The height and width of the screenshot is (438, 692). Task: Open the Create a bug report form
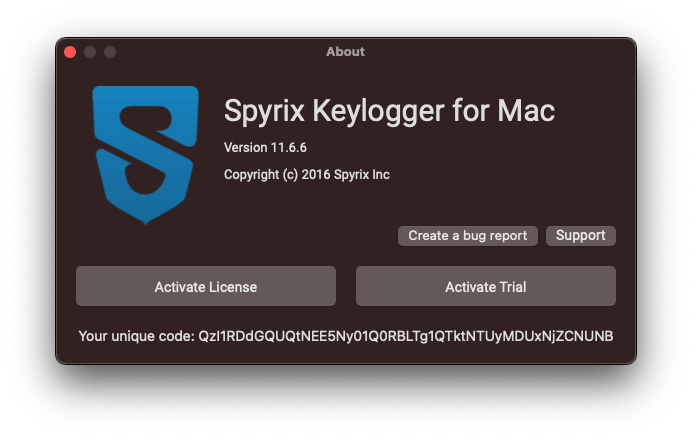coord(467,236)
